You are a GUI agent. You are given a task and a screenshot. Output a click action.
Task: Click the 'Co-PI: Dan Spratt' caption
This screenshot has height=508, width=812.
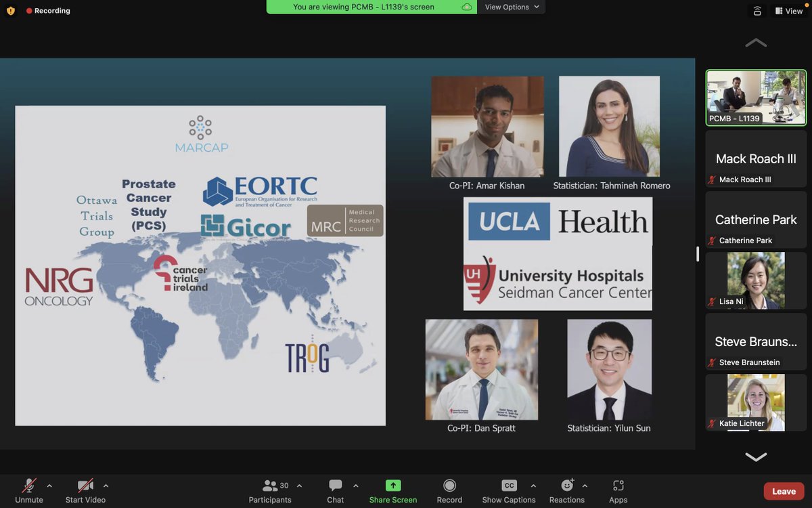[480, 428]
